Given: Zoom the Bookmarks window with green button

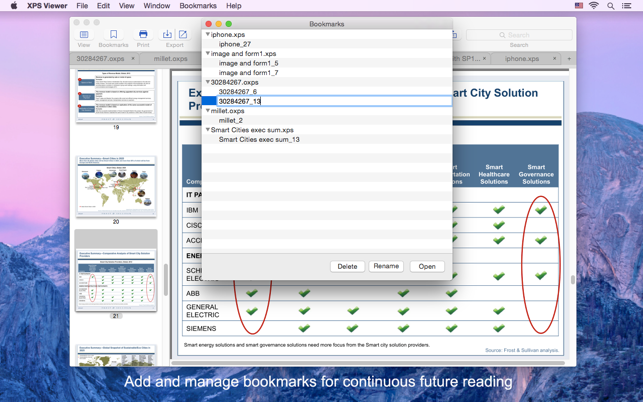Looking at the screenshot, I should point(229,24).
